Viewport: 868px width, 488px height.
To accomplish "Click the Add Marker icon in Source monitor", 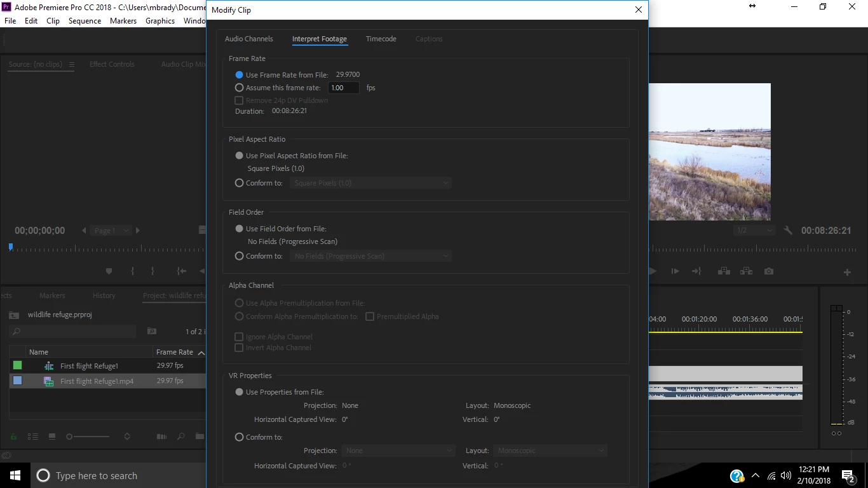I will [109, 271].
